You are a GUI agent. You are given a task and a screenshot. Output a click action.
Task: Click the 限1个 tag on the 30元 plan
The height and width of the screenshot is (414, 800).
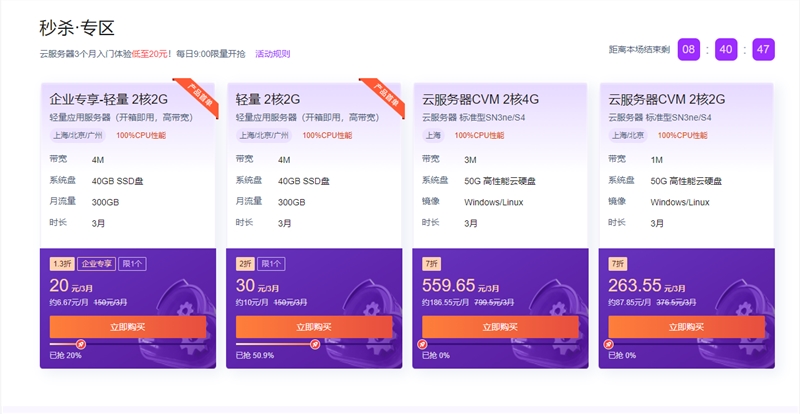coord(271,264)
